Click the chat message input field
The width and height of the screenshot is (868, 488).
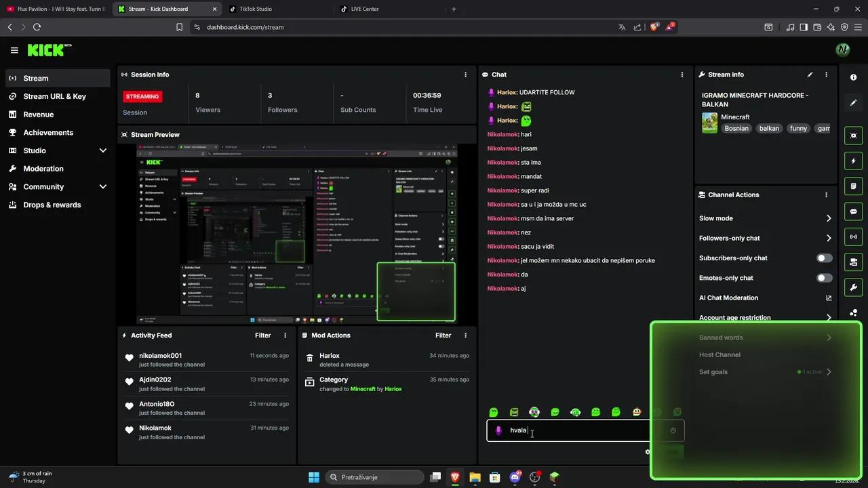point(585,430)
